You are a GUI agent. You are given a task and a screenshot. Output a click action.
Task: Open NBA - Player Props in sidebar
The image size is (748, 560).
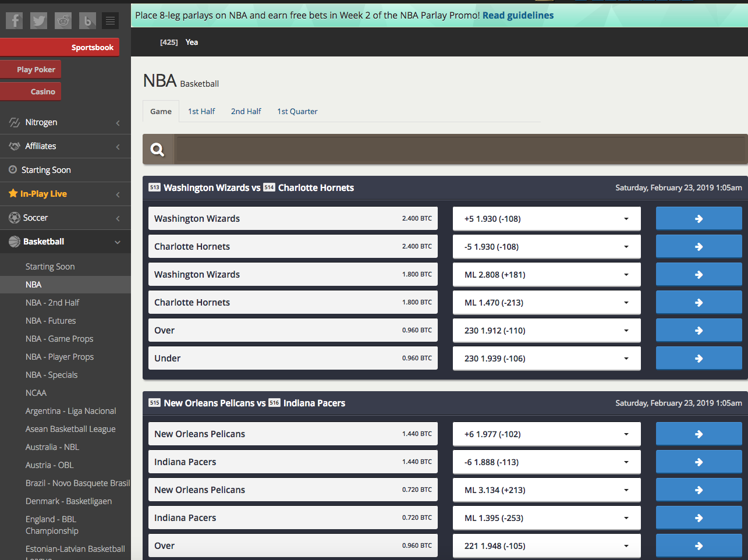point(59,357)
